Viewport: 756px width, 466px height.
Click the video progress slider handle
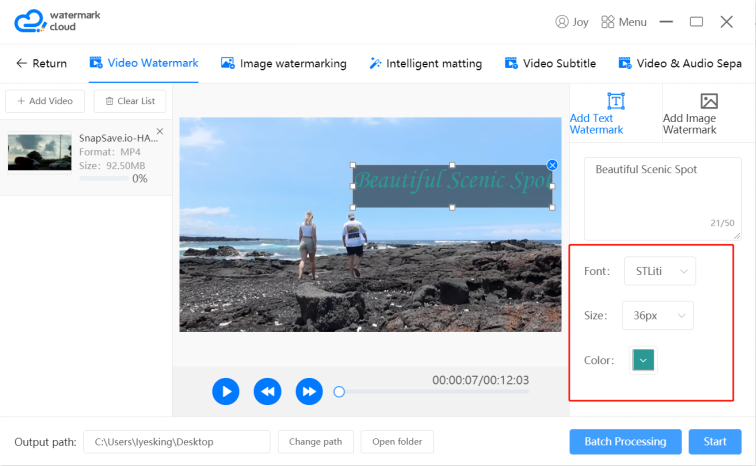339,392
